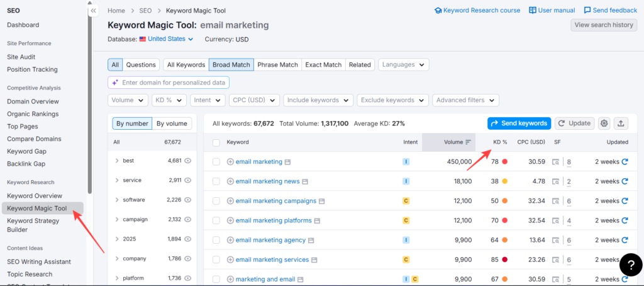The image size is (644, 286).
Task: Click the I intent badge for email marketing agency
Action: click(406, 240)
